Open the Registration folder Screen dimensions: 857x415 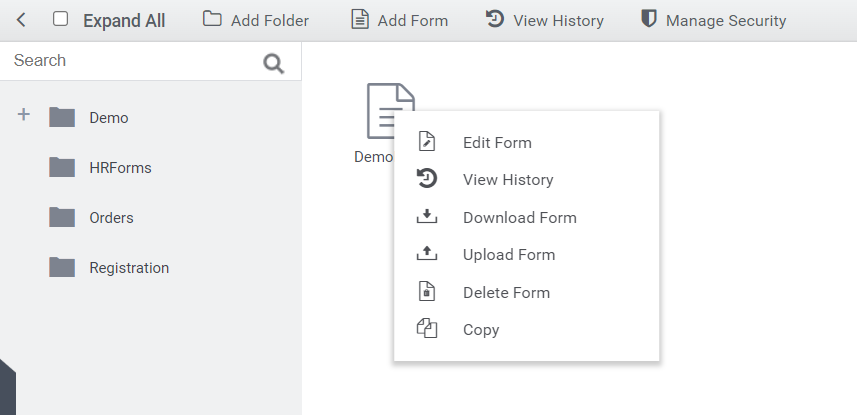tap(128, 267)
